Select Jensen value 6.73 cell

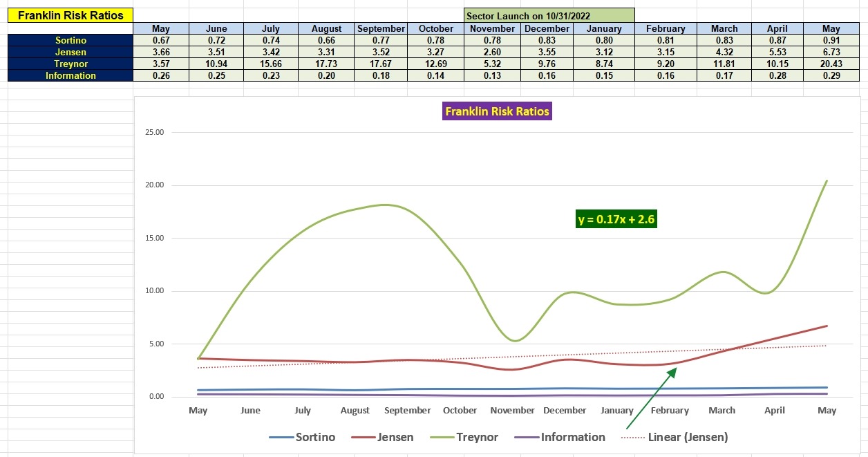[831, 52]
